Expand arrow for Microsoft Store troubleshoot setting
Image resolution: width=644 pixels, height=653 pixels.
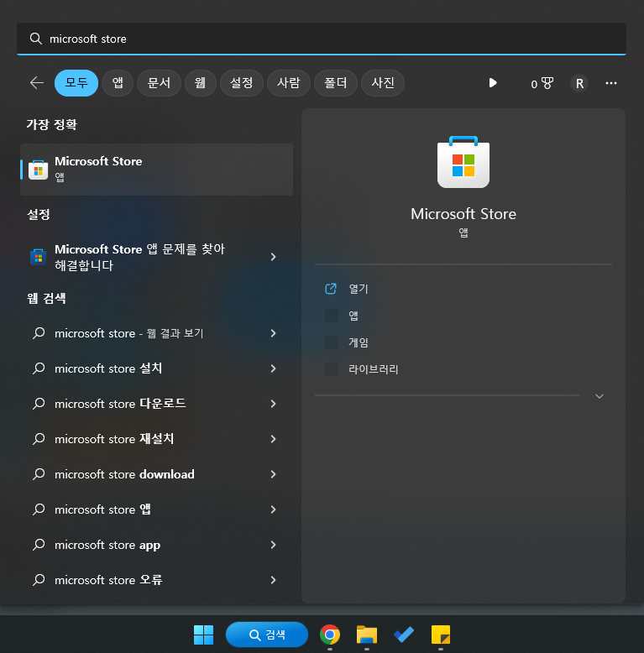tap(273, 257)
